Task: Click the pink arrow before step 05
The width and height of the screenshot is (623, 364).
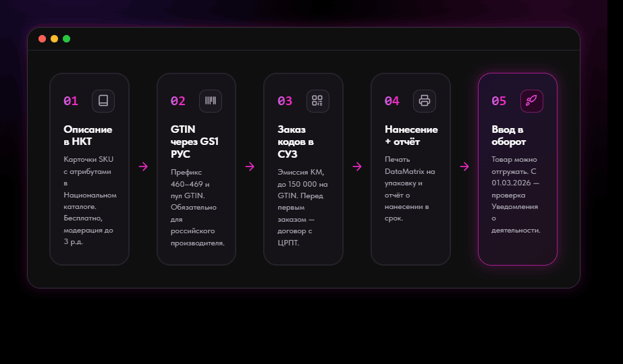Action: pos(464,166)
